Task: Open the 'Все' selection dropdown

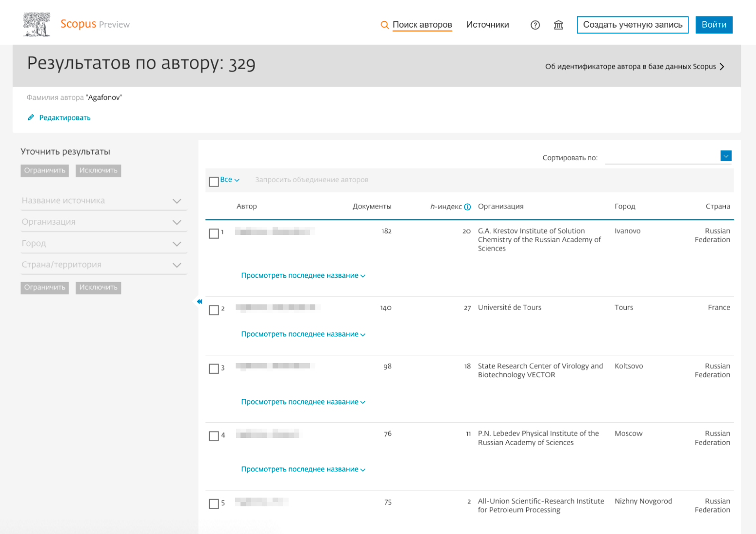Action: click(230, 180)
